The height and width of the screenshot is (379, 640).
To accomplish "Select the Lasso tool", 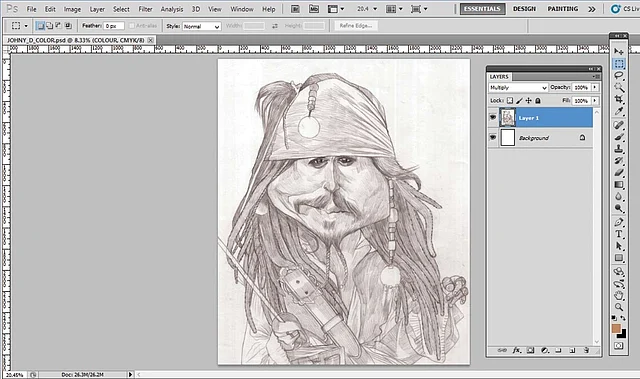I will pyautogui.click(x=619, y=75).
